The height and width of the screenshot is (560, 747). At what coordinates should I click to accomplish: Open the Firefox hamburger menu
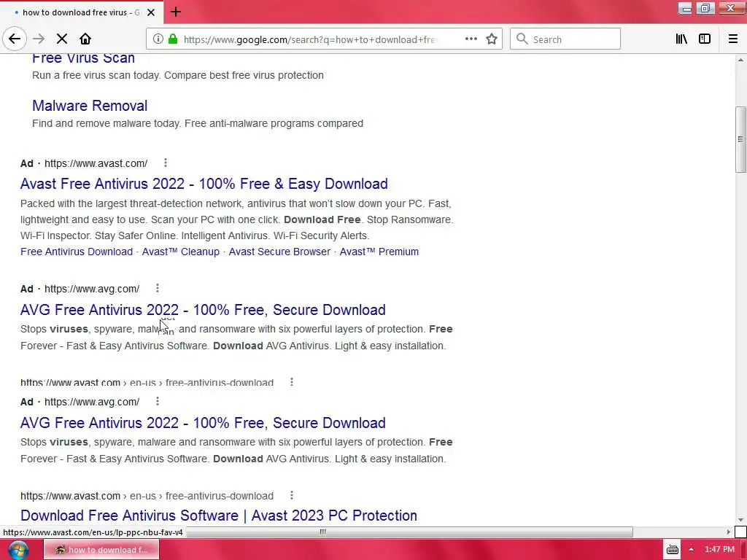(732, 39)
